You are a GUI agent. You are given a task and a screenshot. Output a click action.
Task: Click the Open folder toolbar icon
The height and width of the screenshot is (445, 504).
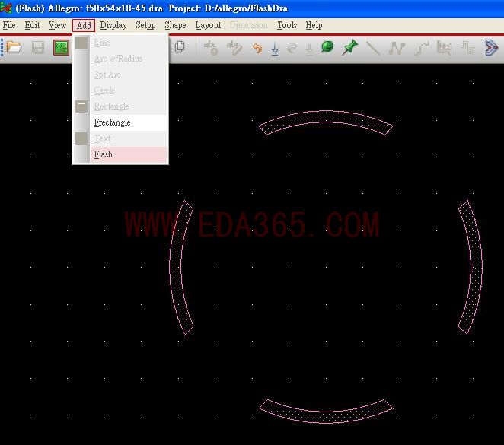click(x=14, y=48)
